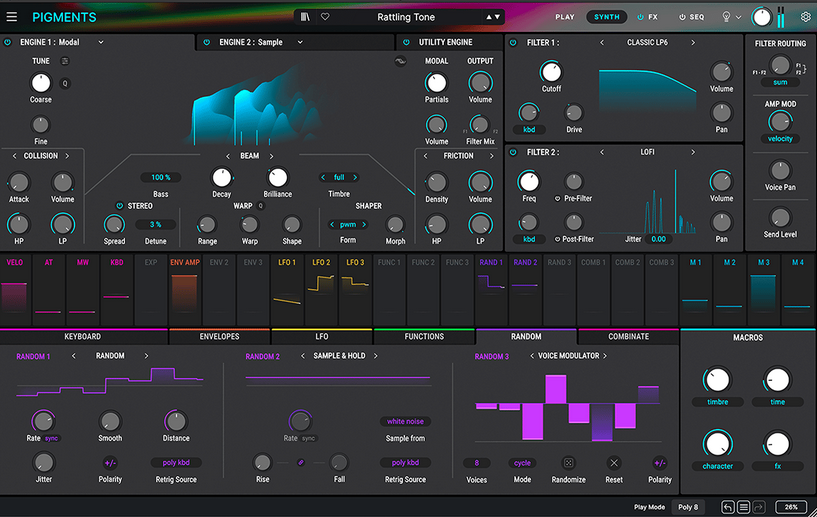The image size is (817, 517).
Task: Click the Filter 1 Cutoff knob
Action: pyautogui.click(x=551, y=72)
